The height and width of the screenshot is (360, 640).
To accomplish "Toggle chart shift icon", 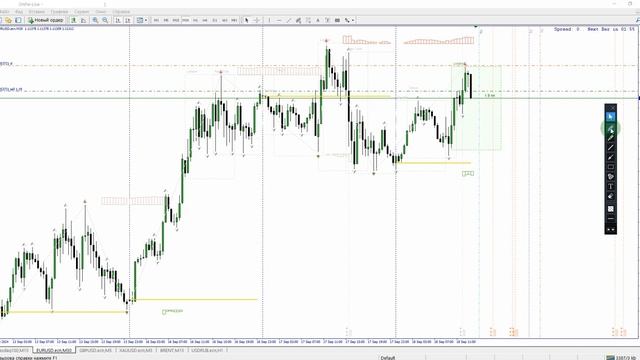I will (127, 20).
